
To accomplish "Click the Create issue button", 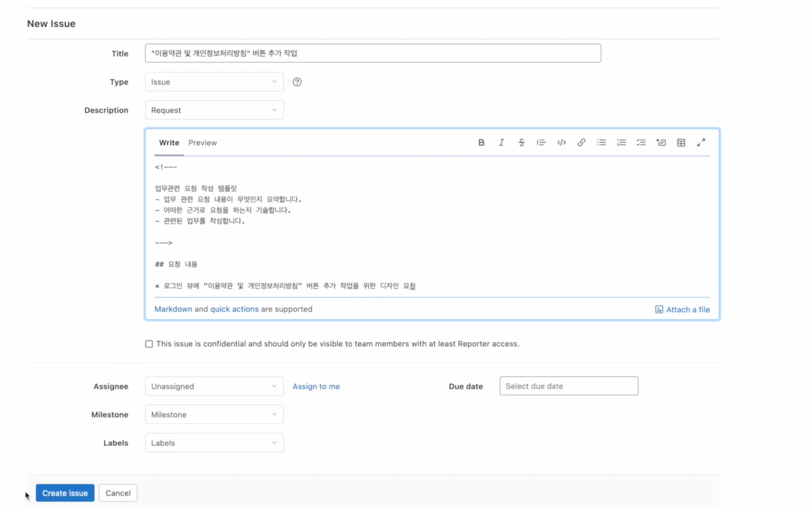I will tap(65, 493).
